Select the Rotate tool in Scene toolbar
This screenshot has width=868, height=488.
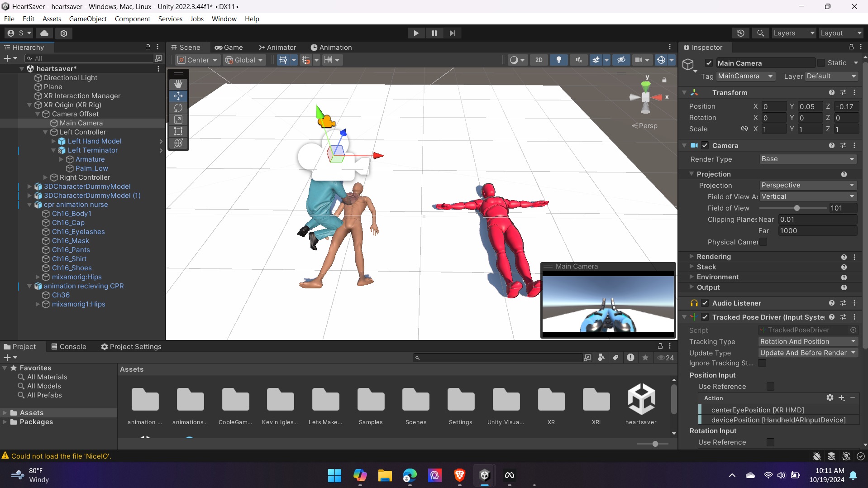point(178,108)
